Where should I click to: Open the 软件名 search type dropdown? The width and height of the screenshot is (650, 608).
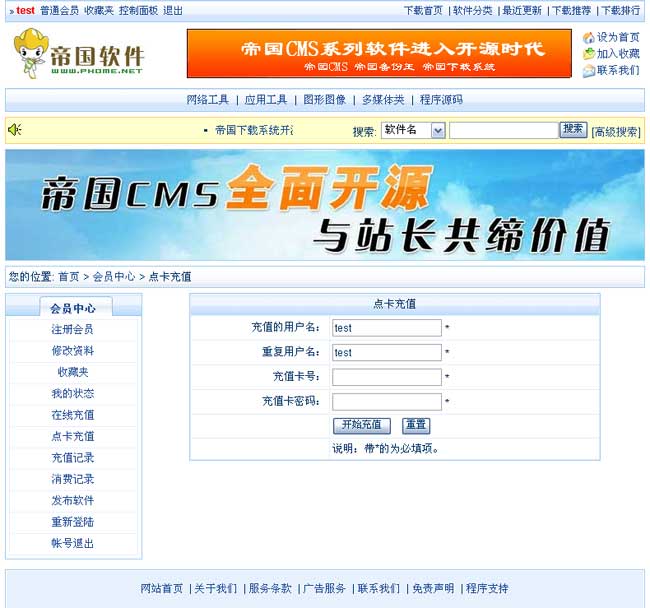(x=412, y=130)
